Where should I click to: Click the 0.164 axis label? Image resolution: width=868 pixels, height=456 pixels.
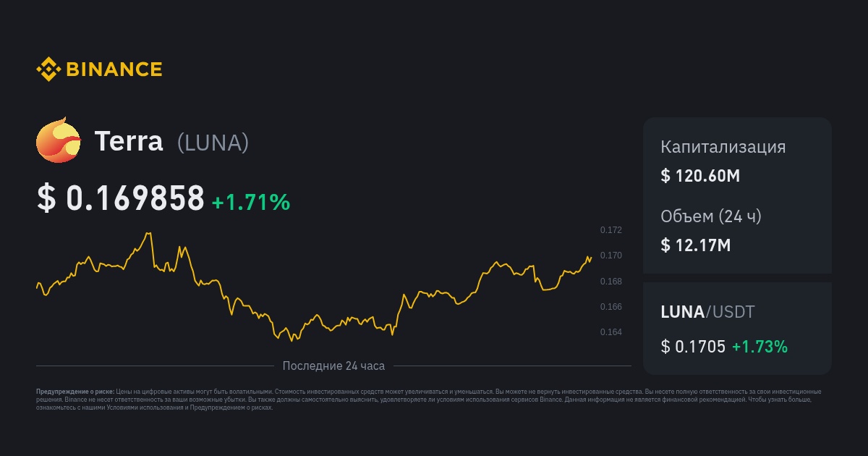[611, 333]
